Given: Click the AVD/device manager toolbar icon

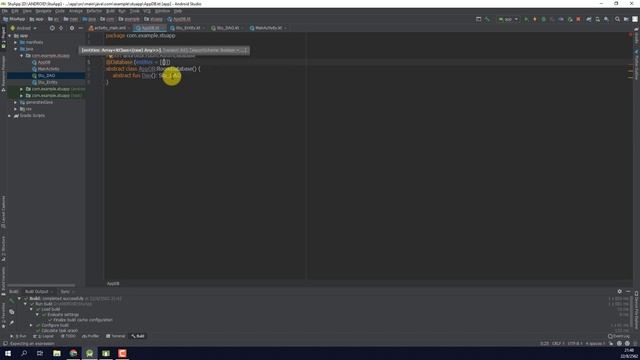Looking at the screenshot, I should (x=598, y=19).
